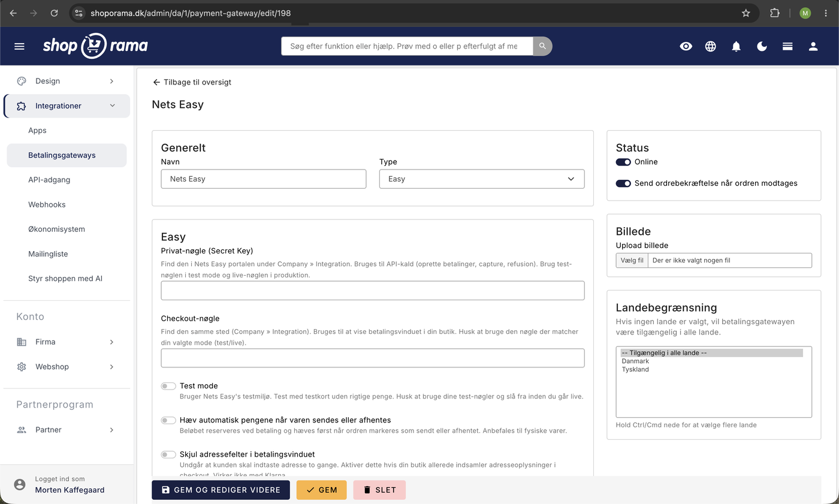Click the Webshop gear icon

[x=22, y=367]
